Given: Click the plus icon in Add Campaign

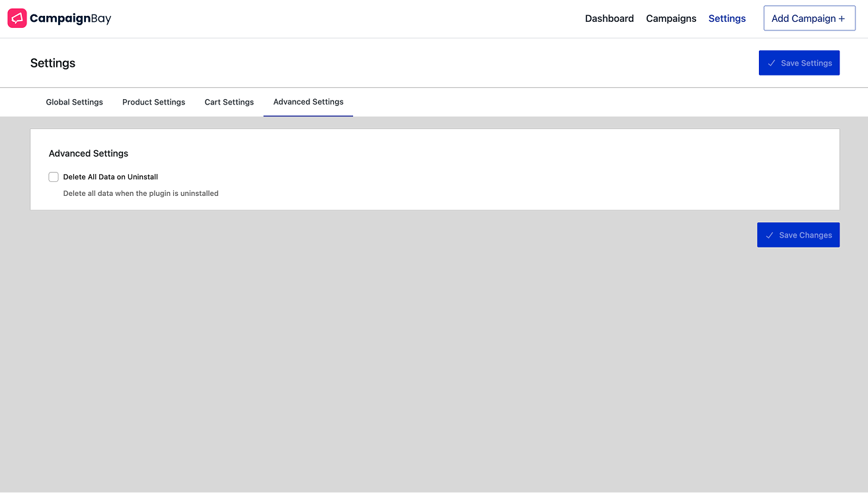Looking at the screenshot, I should (x=841, y=18).
